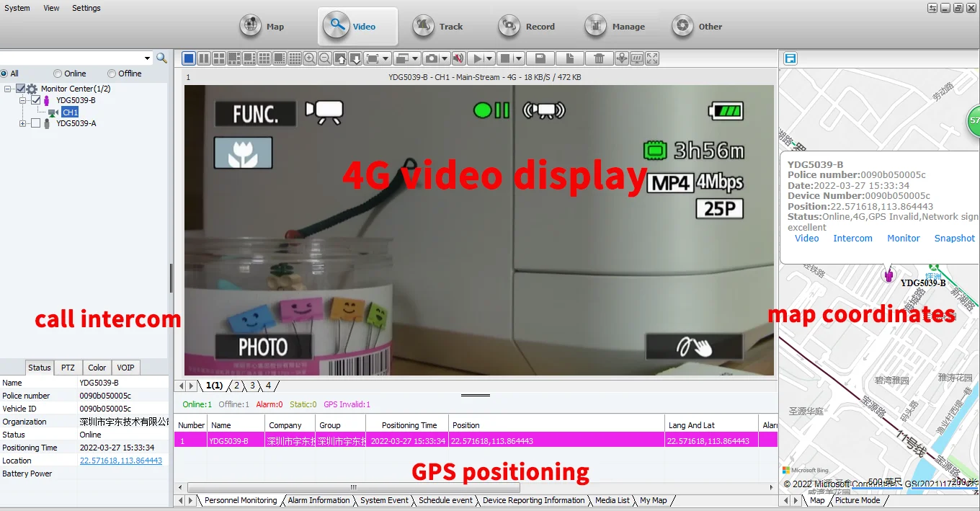The image size is (980, 511).
Task: Click the document file toolbar icon
Action: click(x=569, y=58)
